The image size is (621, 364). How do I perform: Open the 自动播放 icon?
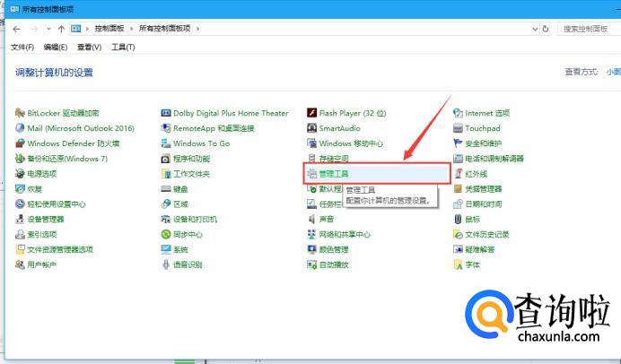click(312, 264)
